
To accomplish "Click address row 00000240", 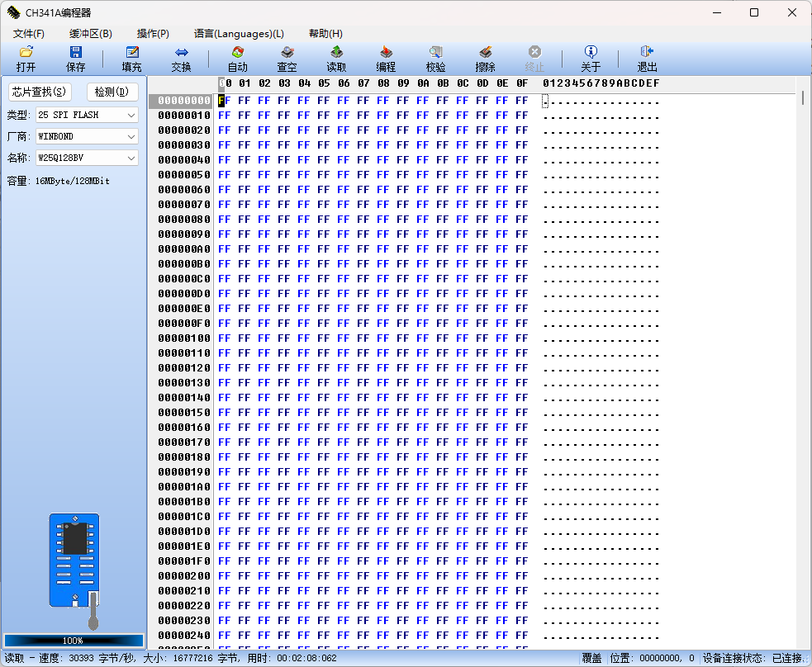I will pos(184,636).
